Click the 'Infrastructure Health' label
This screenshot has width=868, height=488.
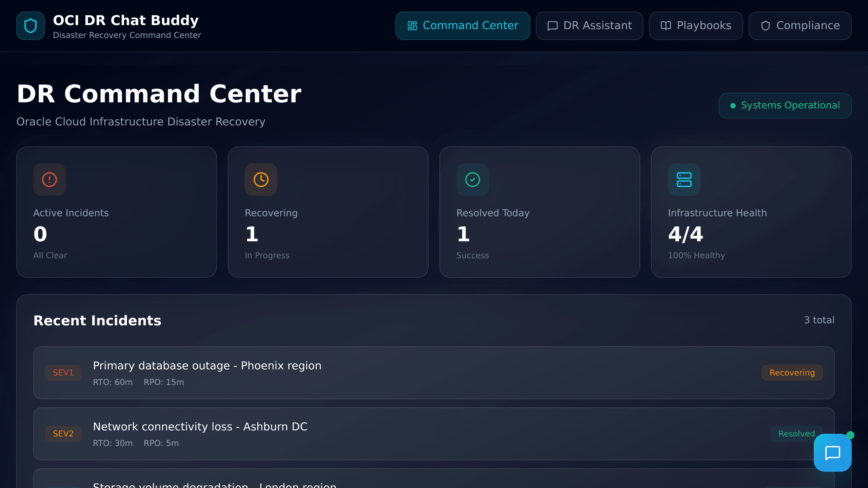(717, 213)
